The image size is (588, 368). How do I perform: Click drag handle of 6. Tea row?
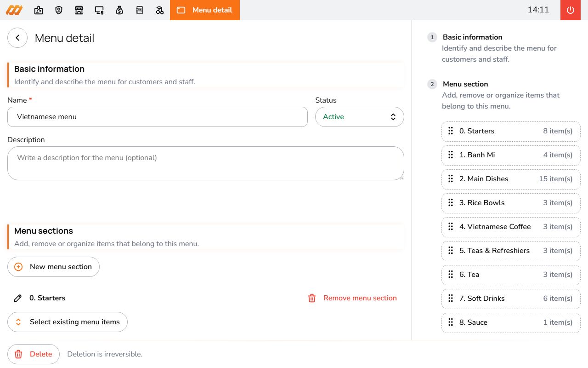point(451,275)
